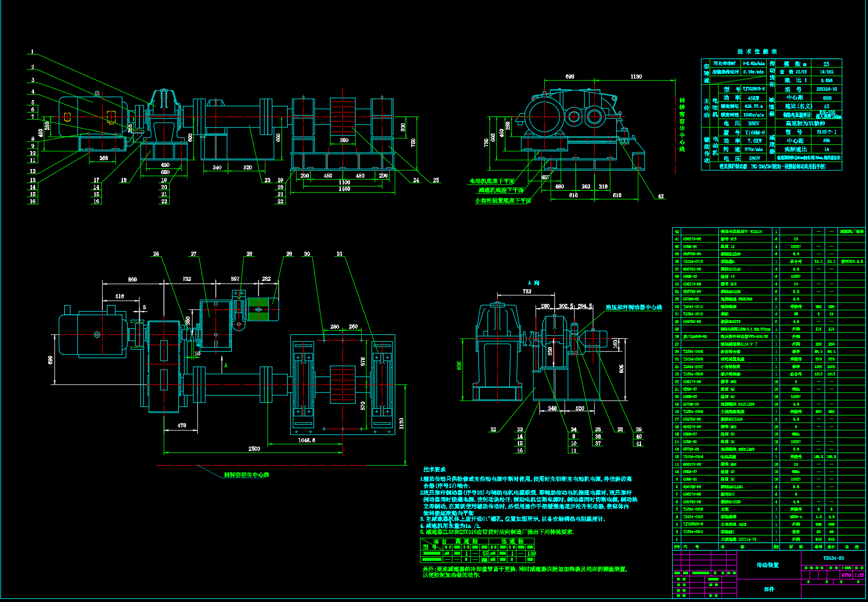Screen dimensions: 868x602
Task: Select the 6750 value in title block
Action: coord(846,575)
